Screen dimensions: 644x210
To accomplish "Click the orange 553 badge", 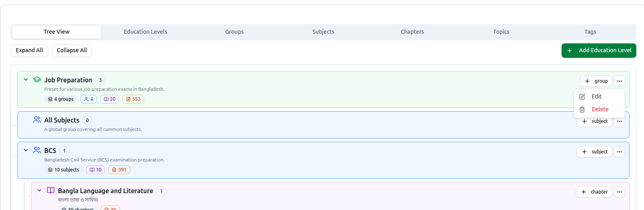I will (x=133, y=99).
